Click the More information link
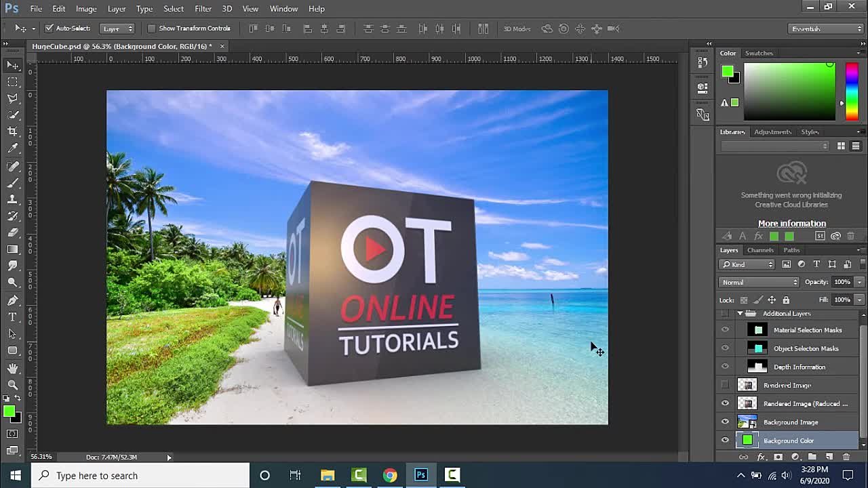The width and height of the screenshot is (868, 488). [792, 223]
